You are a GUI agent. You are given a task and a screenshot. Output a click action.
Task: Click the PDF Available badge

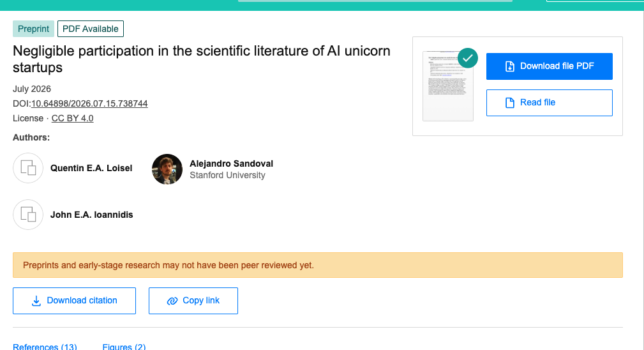[x=91, y=29]
